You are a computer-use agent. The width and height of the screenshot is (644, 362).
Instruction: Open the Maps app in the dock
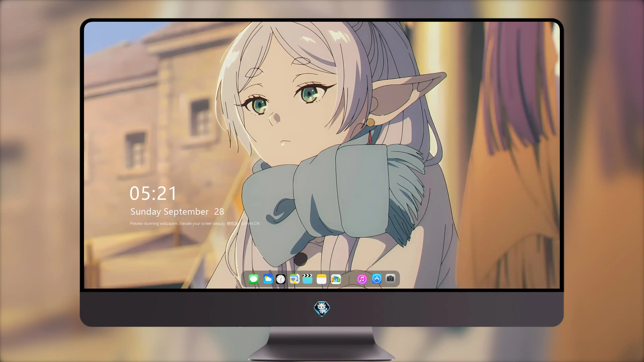click(x=294, y=279)
